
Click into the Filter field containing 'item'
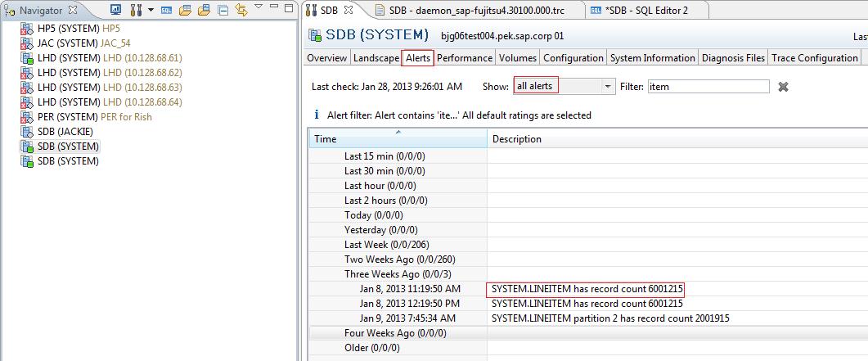[708, 87]
